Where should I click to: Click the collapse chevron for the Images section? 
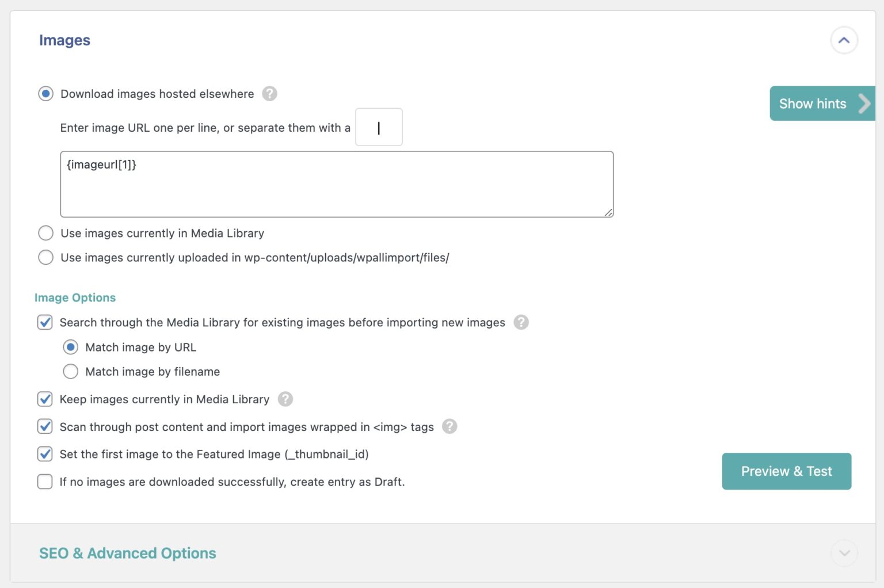coord(844,40)
